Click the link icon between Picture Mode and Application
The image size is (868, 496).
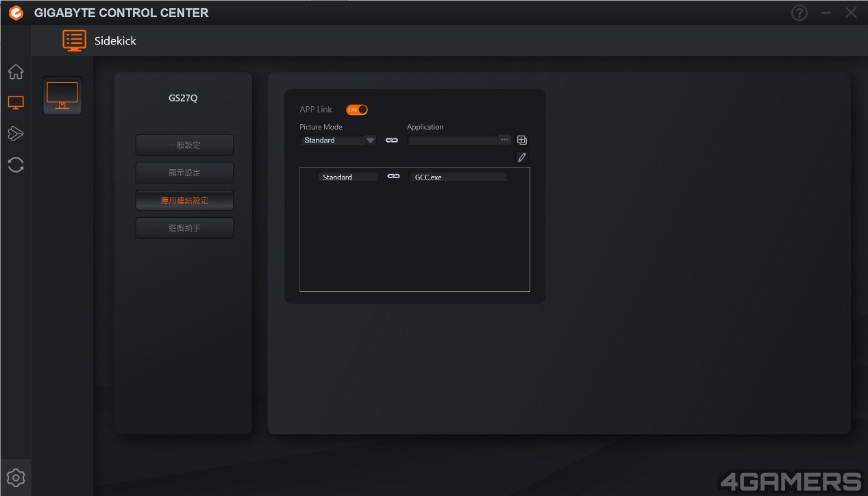[x=392, y=140]
